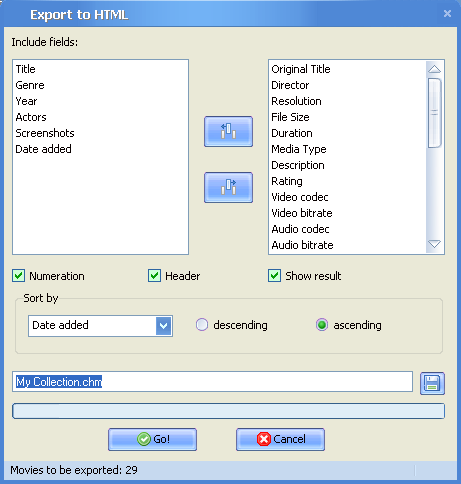Click the Cancel button

[280, 439]
